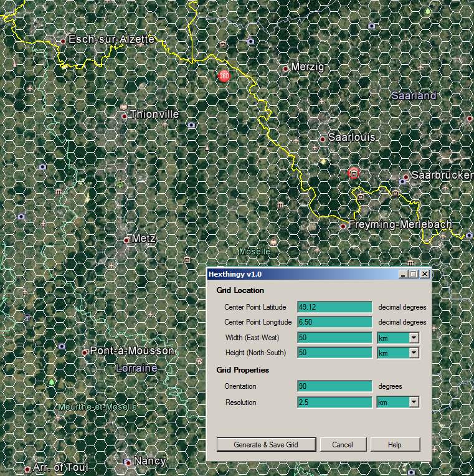Close the Hexthingy v1.0 window
Viewport: 474px width, 476px height.
click(x=425, y=274)
